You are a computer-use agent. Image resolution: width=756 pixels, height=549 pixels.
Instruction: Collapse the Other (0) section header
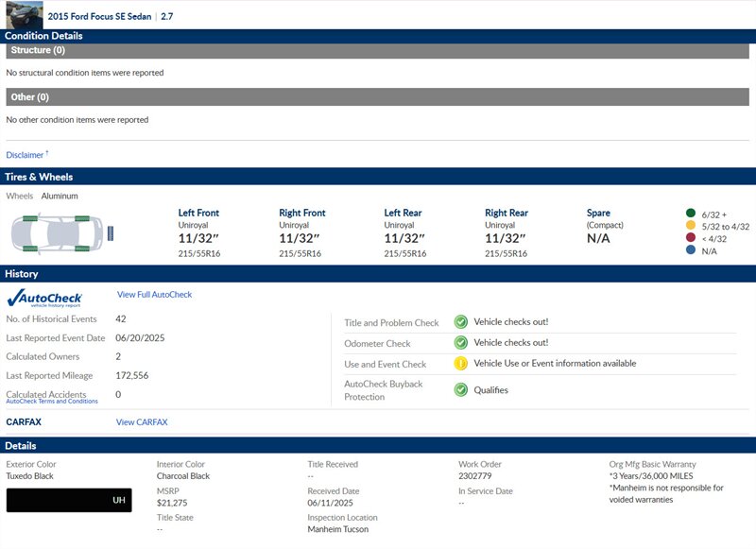(x=378, y=96)
